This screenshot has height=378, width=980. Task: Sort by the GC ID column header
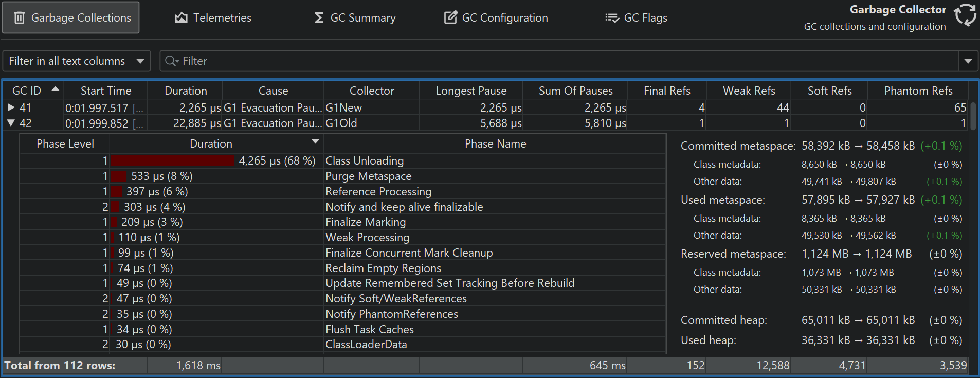27,91
